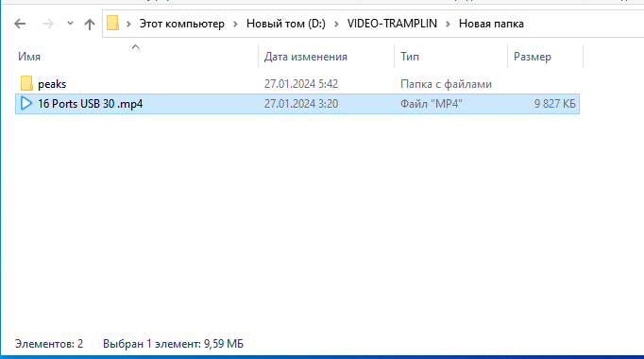The width and height of the screenshot is (644, 359).
Task: Click the 27.01.2024 3:20 date cell
Action: click(301, 104)
